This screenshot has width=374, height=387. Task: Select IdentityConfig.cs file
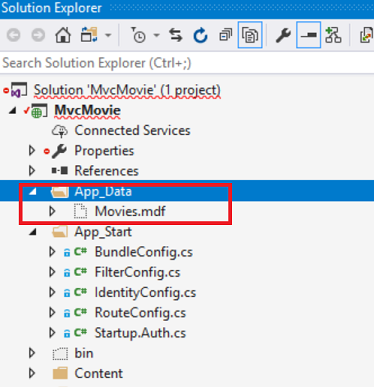(145, 293)
